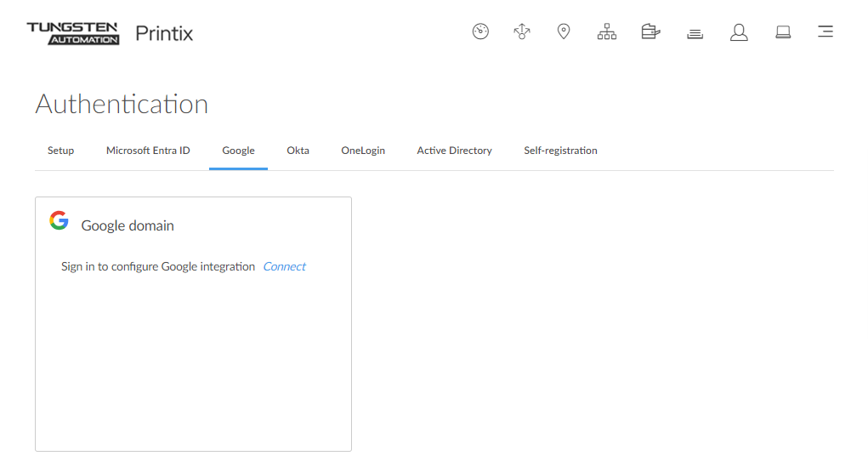The width and height of the screenshot is (868, 473).
Task: Open the Users person icon
Action: 739,32
